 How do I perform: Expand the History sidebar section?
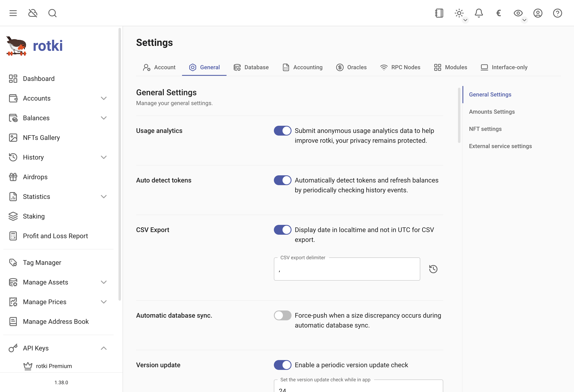(59, 157)
